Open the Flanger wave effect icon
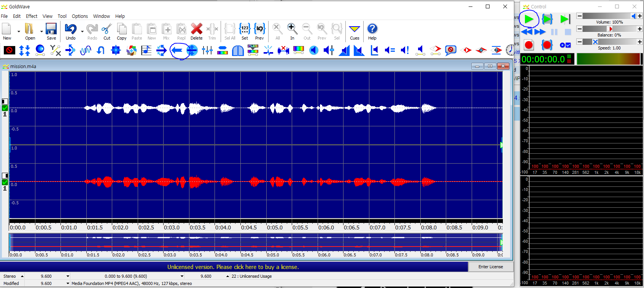This screenshot has width=644, height=288. 86,50
